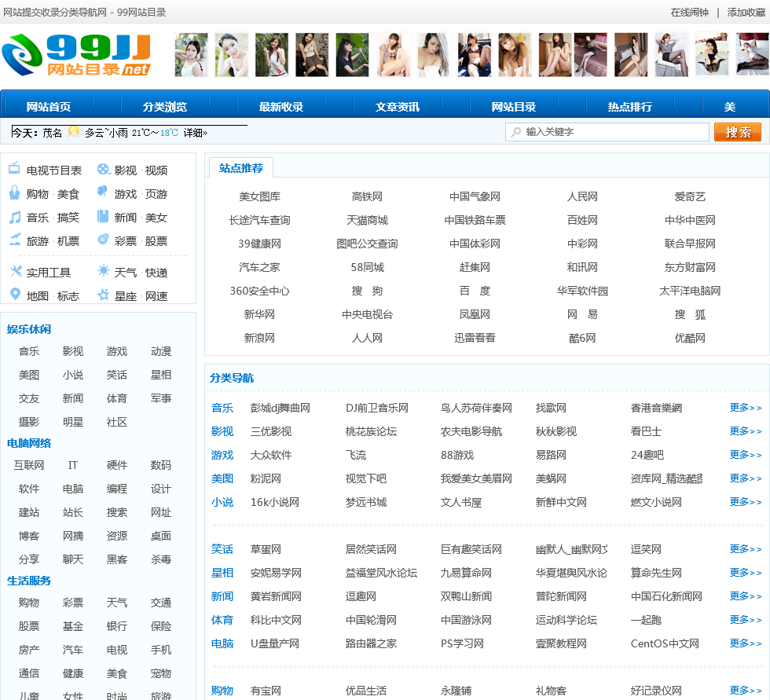
Task: Click the airplane travel icon beside 旅游
Action: pyautogui.click(x=15, y=240)
